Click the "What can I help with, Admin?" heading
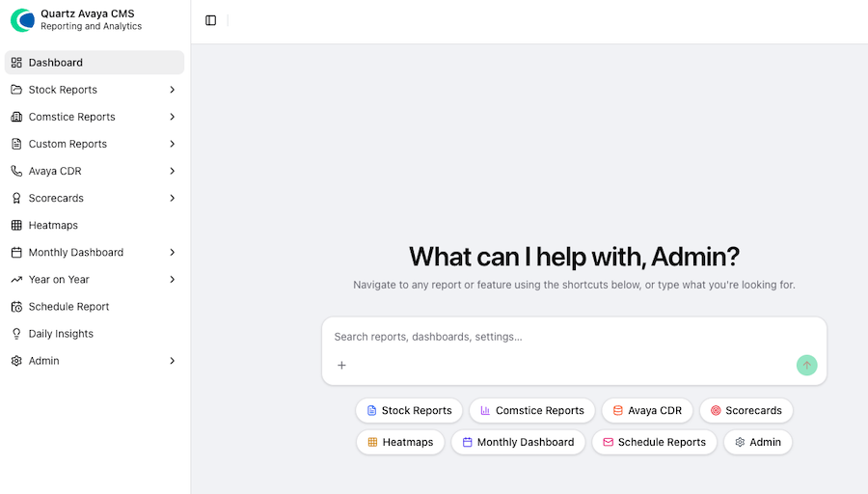 (574, 257)
